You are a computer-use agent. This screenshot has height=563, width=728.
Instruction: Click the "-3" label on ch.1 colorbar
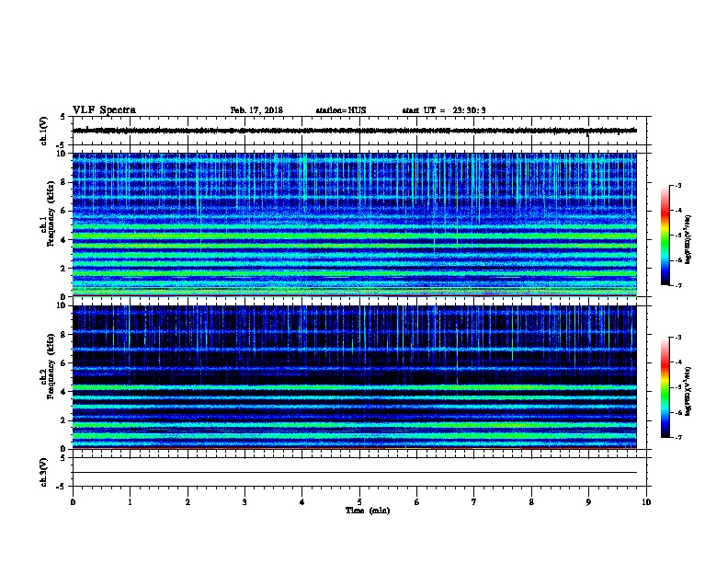click(677, 186)
